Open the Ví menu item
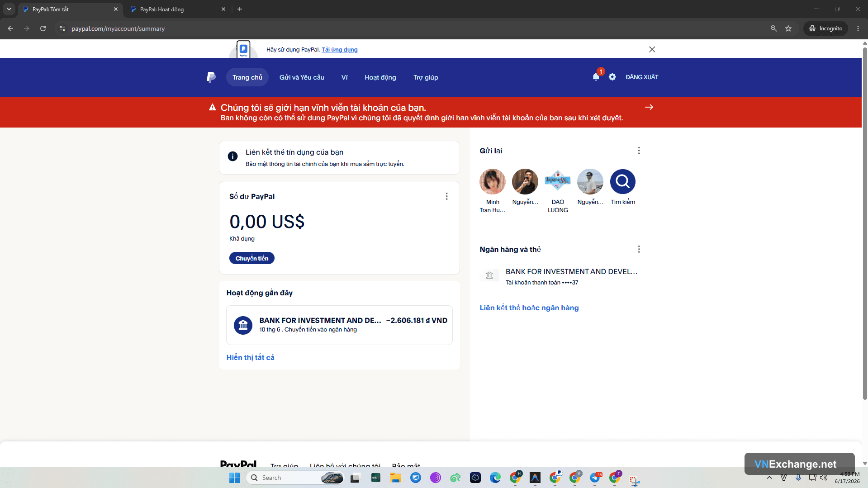This screenshot has width=868, height=488. pyautogui.click(x=345, y=77)
